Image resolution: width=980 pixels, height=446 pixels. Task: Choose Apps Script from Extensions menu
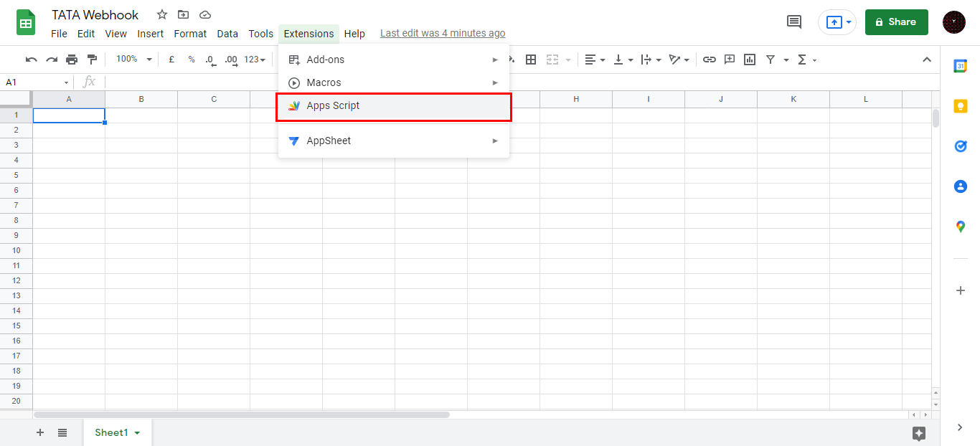pos(394,107)
